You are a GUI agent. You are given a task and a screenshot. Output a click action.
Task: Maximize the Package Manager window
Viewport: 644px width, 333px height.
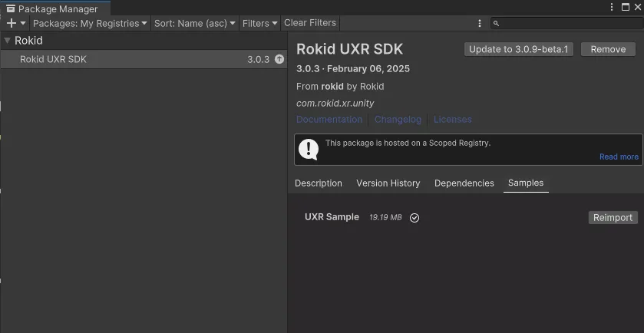[x=625, y=7]
